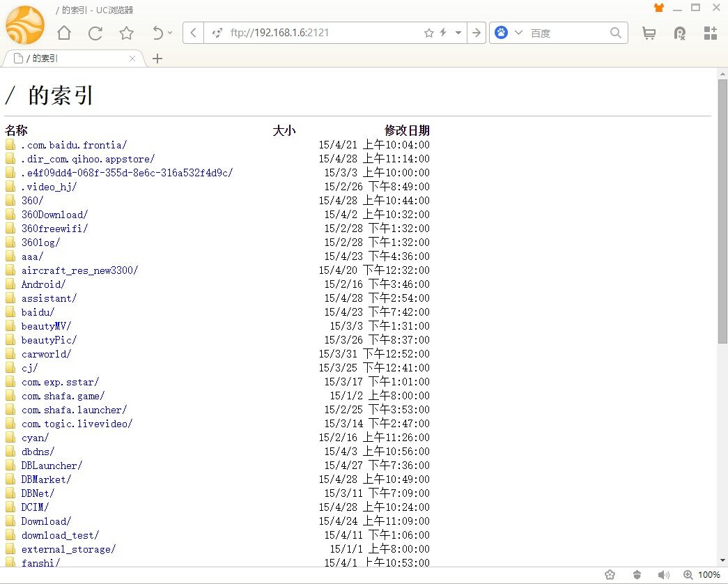Open beautyMV/ directory
The width and height of the screenshot is (728, 584).
(x=46, y=326)
